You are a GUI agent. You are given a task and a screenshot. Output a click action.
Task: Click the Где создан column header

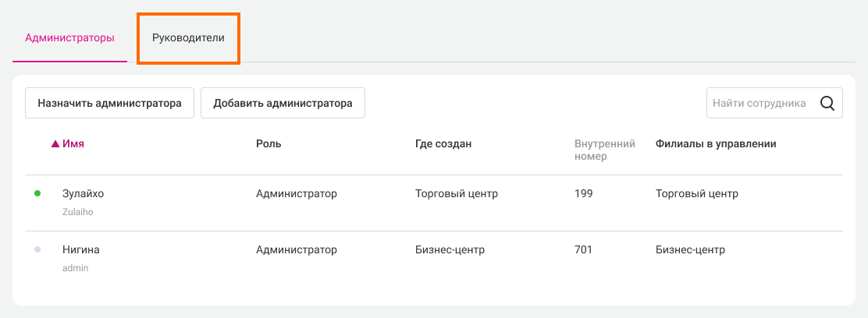443,144
